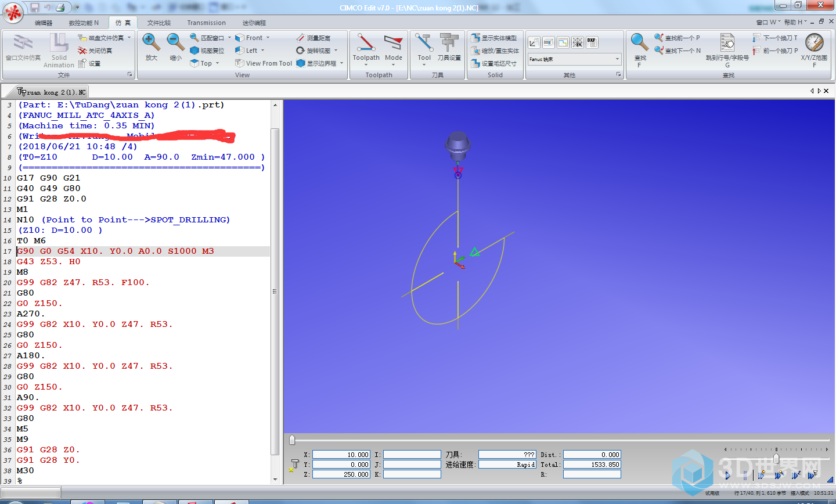Open the 迷你编程 ribbon tab
Screen dimensions: 836x504
254,23
